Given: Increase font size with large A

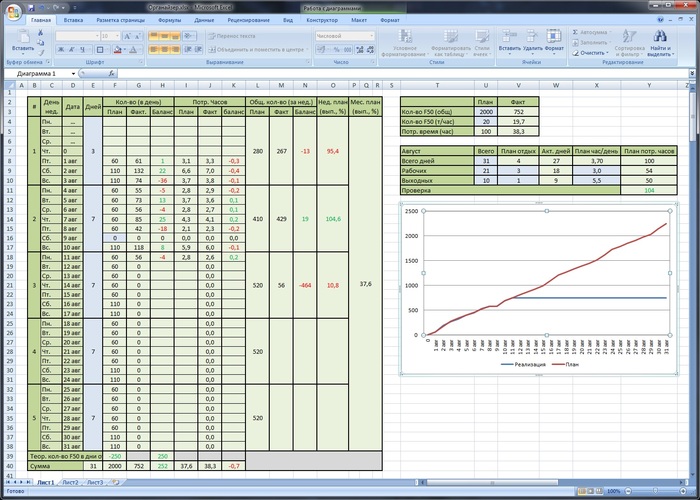Looking at the screenshot, I should [127, 36].
